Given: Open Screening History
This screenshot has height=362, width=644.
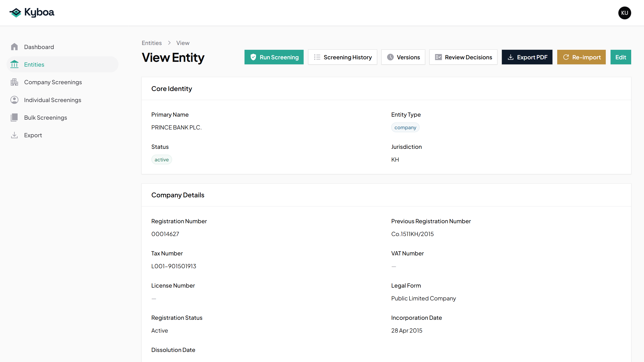Looking at the screenshot, I should 342,57.
